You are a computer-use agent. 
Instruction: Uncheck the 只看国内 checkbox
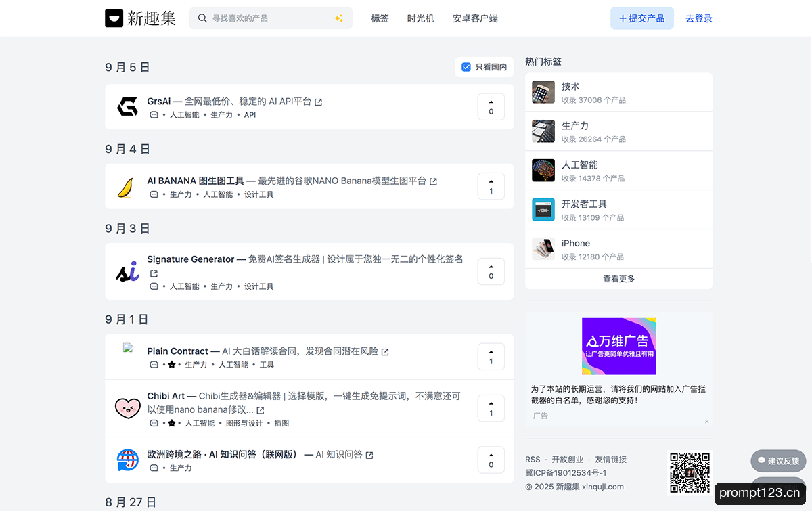point(466,67)
